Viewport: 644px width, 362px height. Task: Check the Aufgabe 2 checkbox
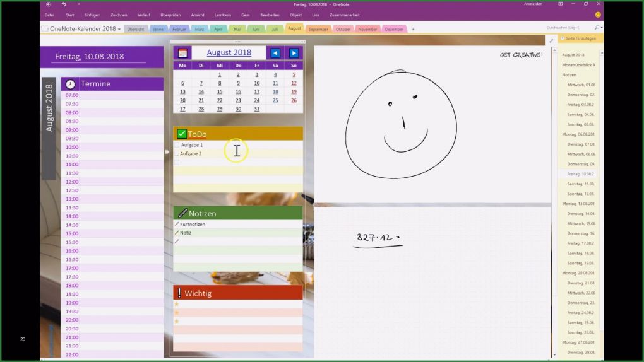coord(177,153)
